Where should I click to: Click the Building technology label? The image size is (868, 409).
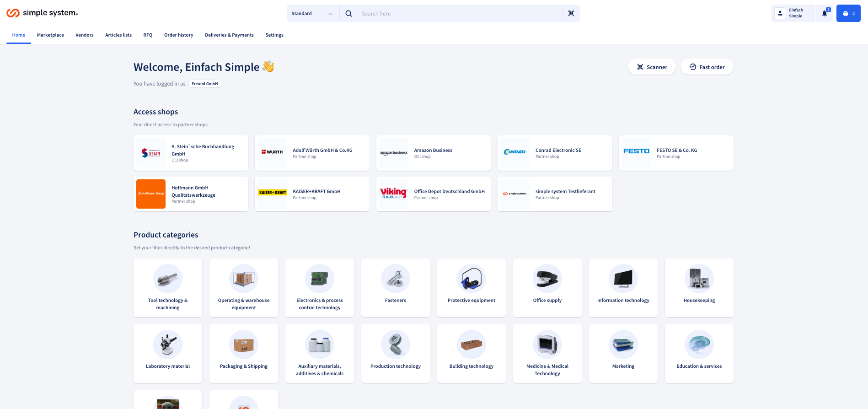point(472,366)
